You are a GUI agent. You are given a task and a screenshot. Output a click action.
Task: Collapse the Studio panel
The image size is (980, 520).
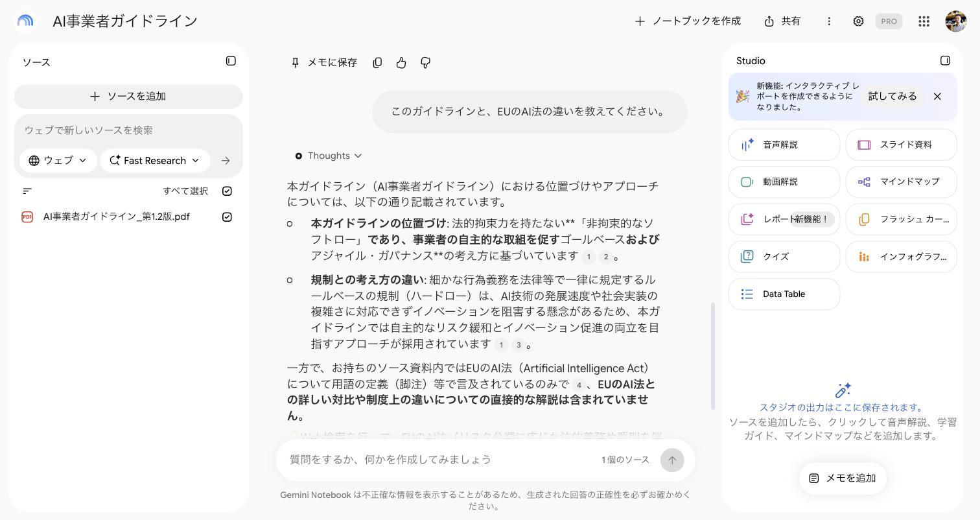945,60
